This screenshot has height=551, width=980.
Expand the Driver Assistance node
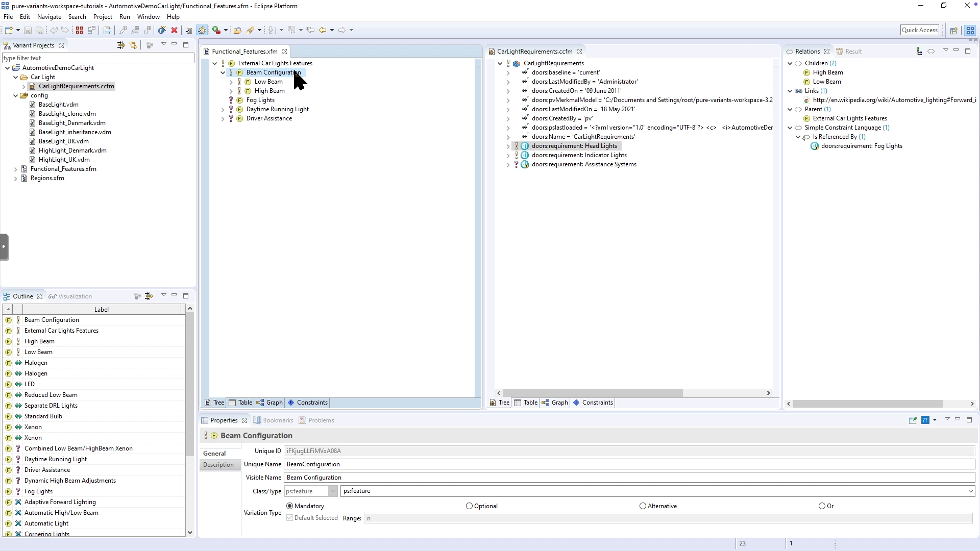(223, 119)
